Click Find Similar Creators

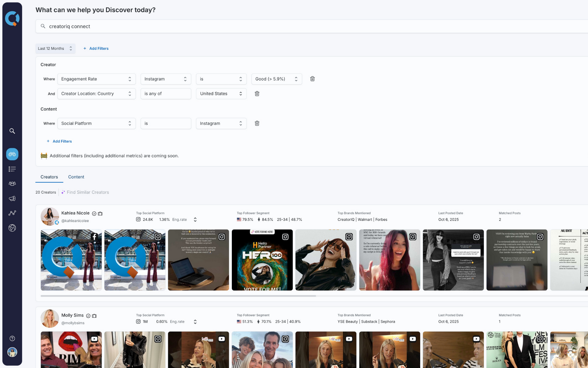(x=88, y=192)
